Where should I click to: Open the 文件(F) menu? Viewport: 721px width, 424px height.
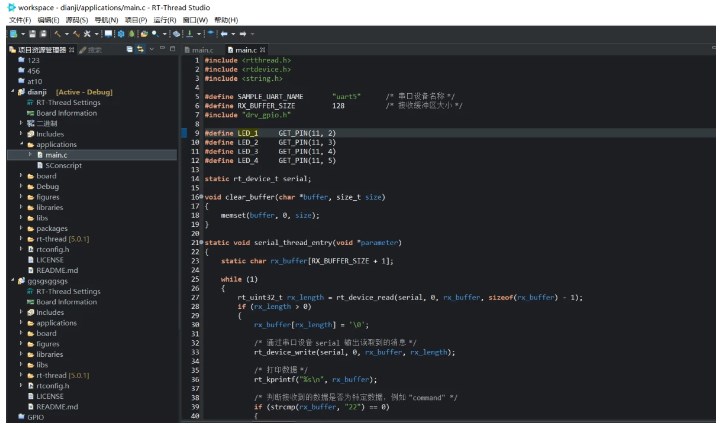point(20,20)
